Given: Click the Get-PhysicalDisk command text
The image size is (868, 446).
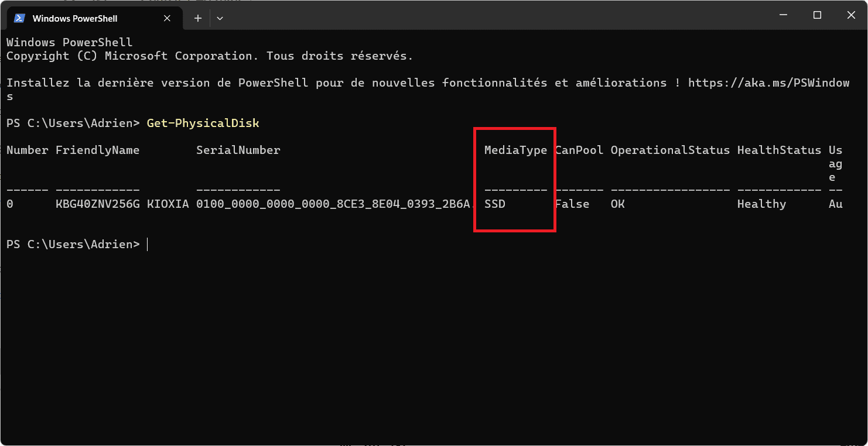Looking at the screenshot, I should [x=203, y=123].
